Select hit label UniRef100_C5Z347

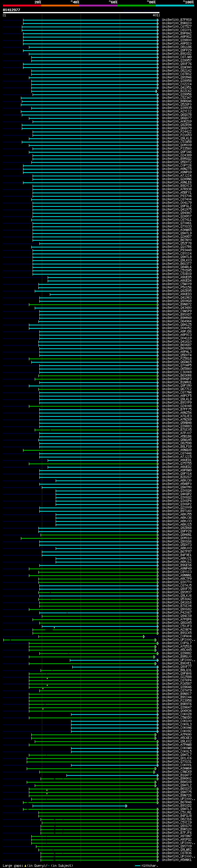click(176, 98)
